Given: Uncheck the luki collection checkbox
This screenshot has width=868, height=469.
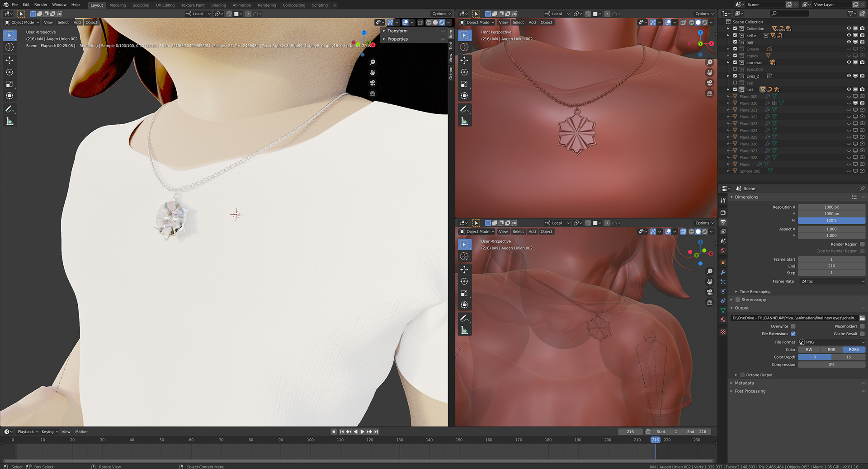Looking at the screenshot, I should point(735,89).
